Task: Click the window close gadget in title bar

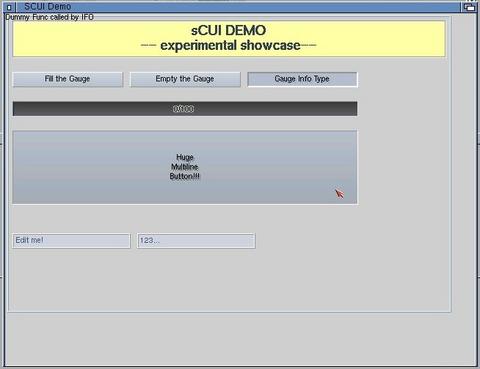Action: [9, 7]
